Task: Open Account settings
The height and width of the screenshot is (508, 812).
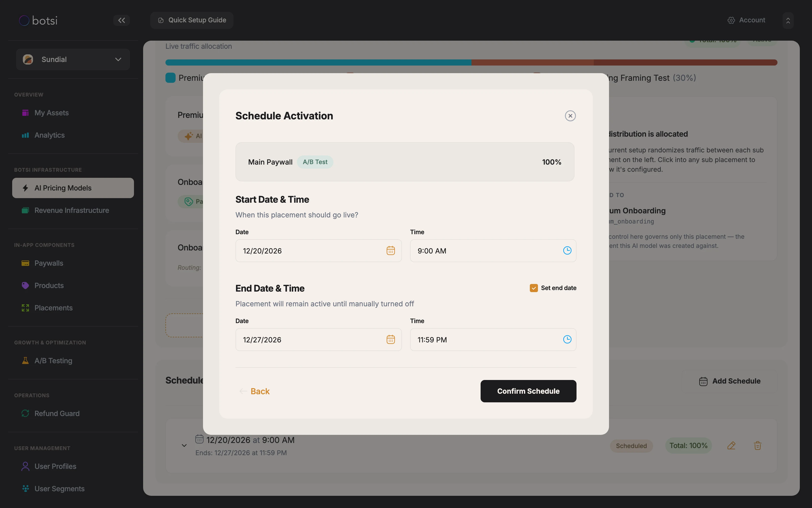Action: [747, 20]
